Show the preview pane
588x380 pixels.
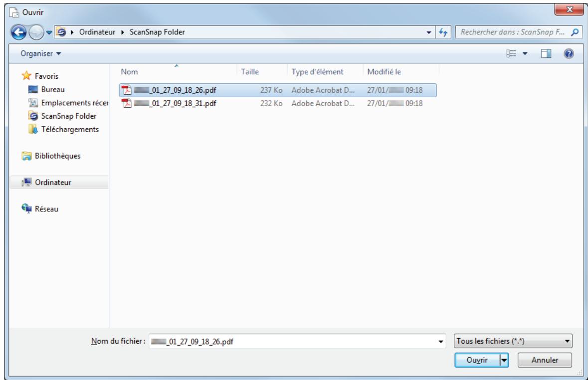(546, 54)
